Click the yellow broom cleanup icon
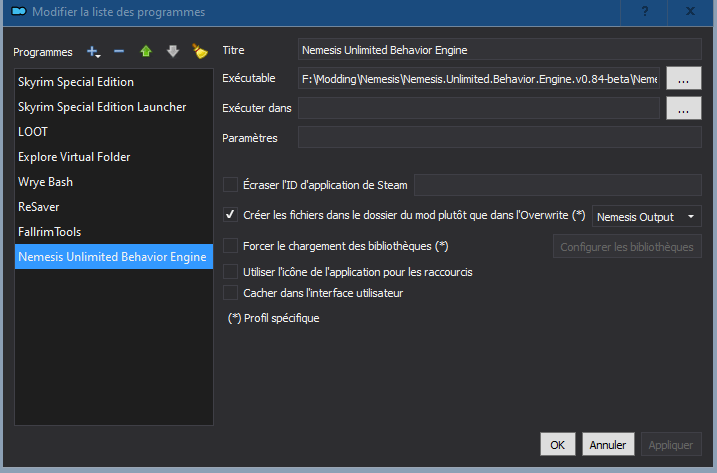717x473 pixels. tap(199, 51)
